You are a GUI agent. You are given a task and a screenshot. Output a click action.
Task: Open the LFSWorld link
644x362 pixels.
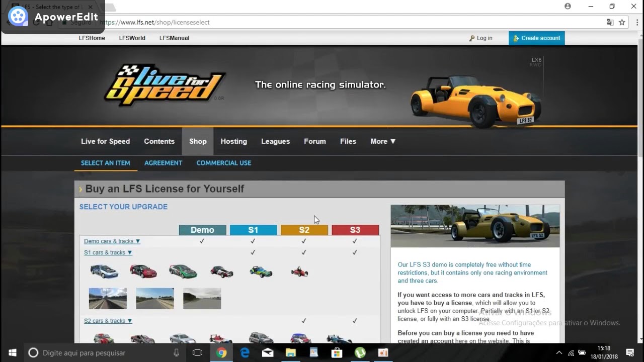132,38
